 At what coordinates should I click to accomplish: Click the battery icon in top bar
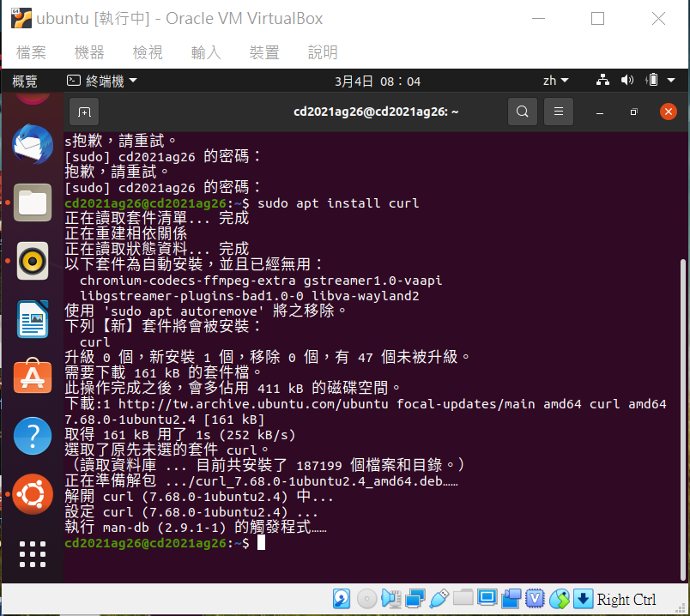point(651,80)
